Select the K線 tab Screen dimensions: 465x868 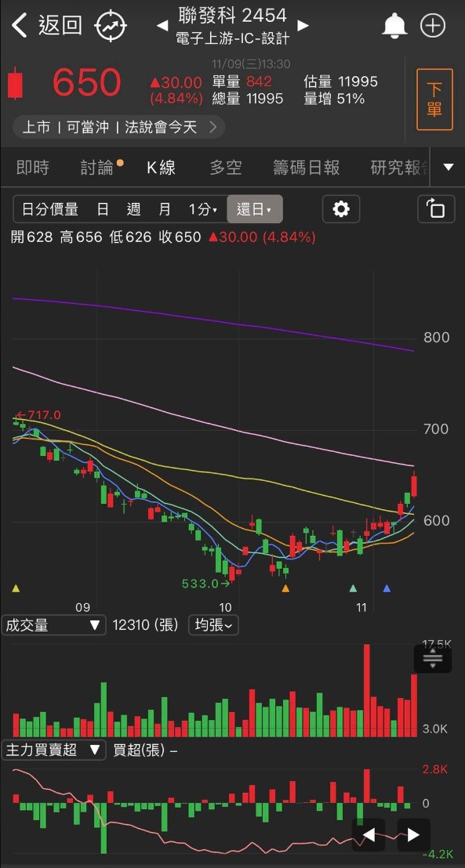[x=162, y=167]
